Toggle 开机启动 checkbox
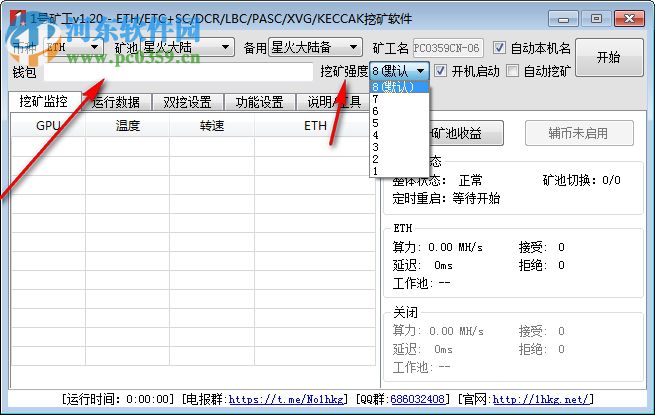The image size is (655, 415). pyautogui.click(x=440, y=71)
